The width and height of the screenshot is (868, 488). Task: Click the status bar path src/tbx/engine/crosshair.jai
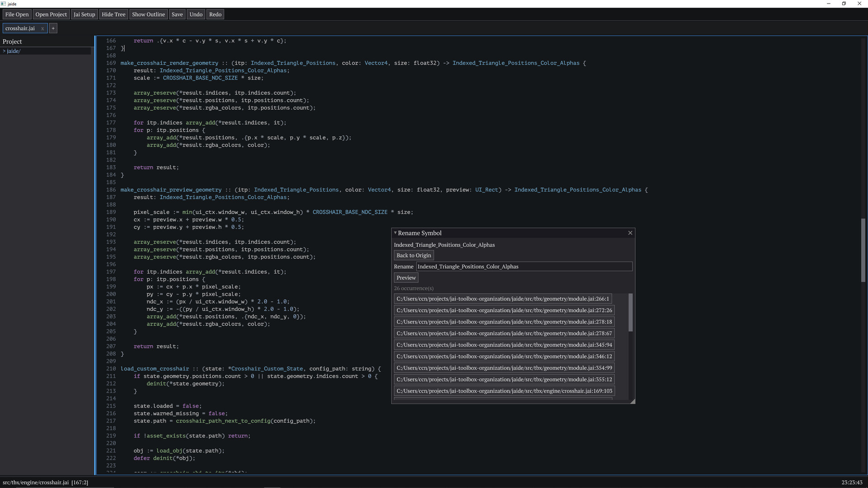coord(36,483)
